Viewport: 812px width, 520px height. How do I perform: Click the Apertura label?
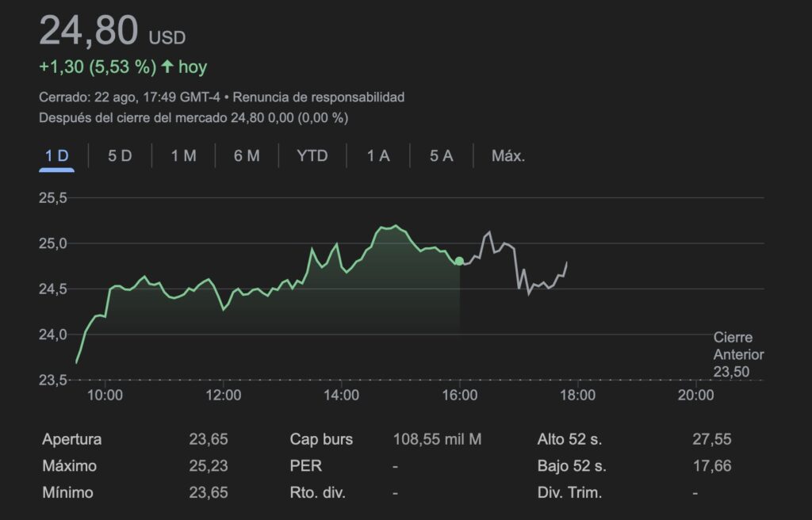tap(72, 439)
